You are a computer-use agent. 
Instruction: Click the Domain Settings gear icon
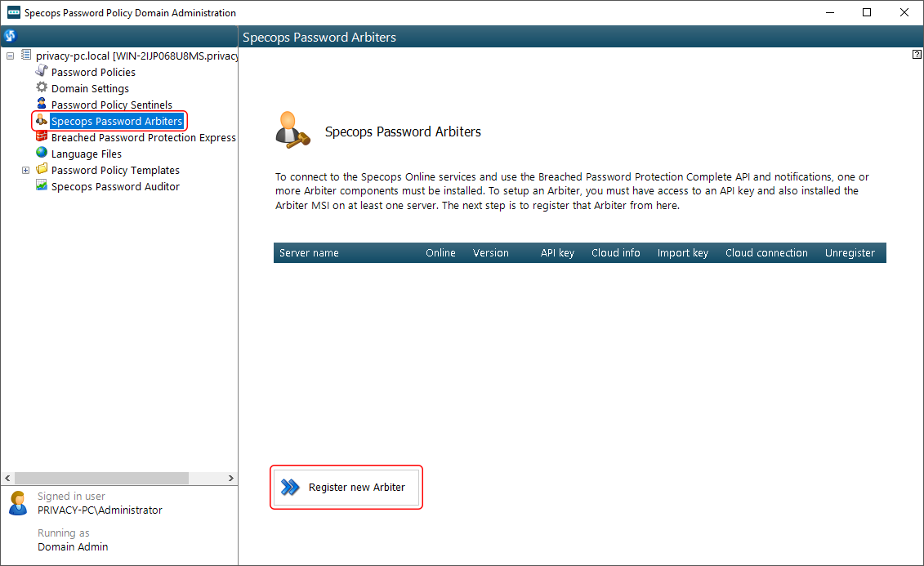tap(41, 87)
